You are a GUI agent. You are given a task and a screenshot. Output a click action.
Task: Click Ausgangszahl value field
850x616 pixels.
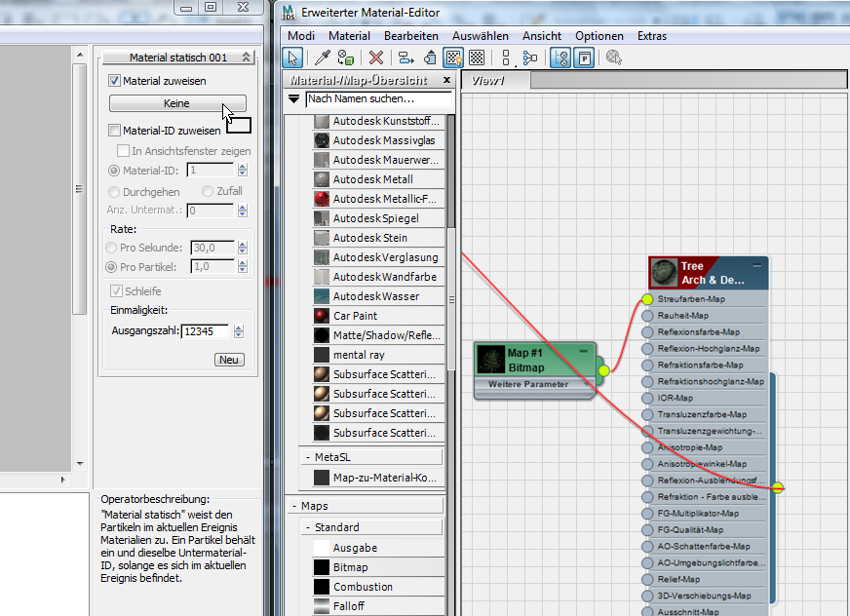(x=206, y=331)
